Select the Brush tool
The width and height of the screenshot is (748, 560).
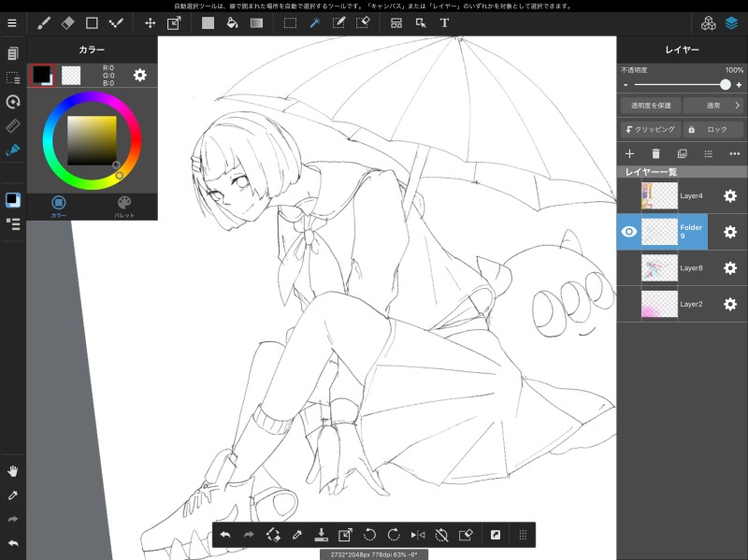(x=44, y=22)
